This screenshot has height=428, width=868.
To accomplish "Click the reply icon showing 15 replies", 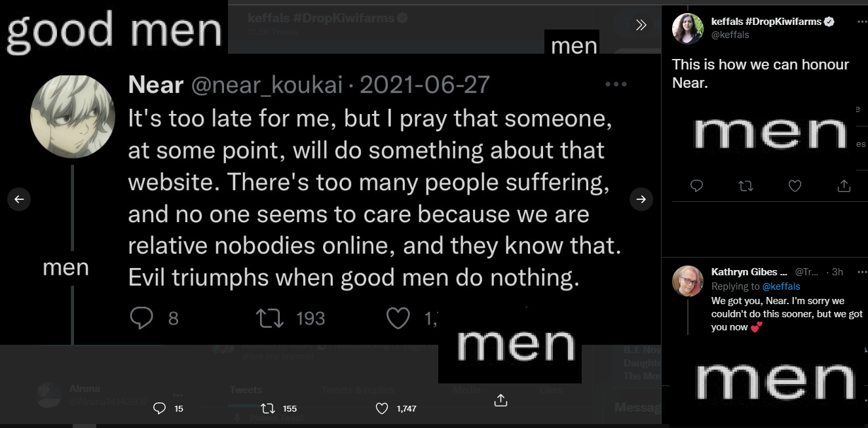I will (x=159, y=408).
